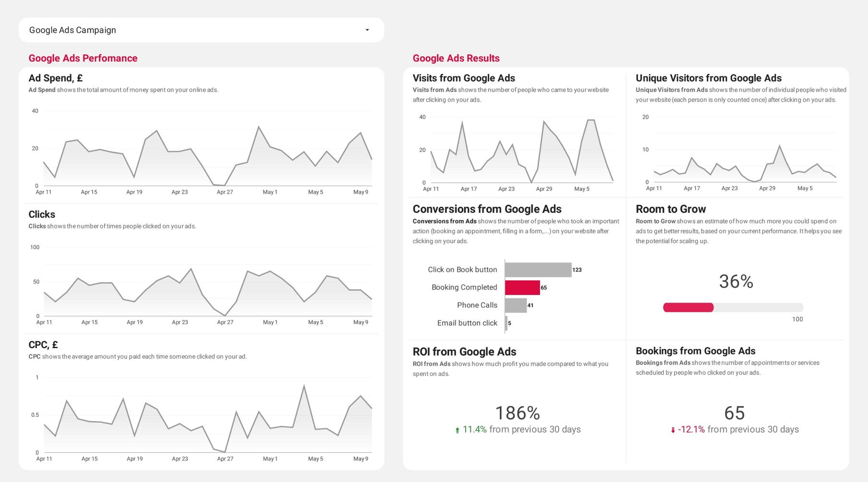
Task: Click the 100 label under the progress bar
Action: coord(798,319)
